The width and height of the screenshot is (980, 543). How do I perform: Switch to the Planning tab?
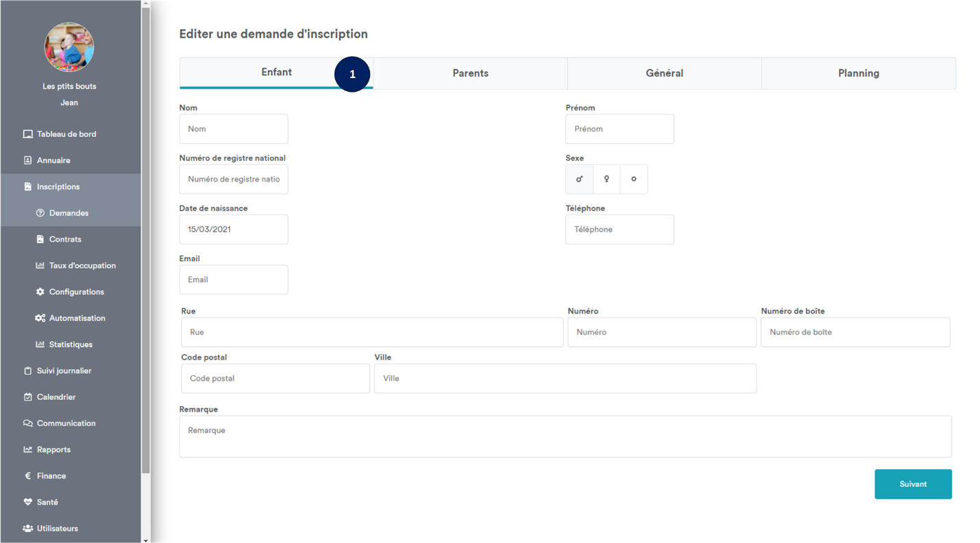858,73
